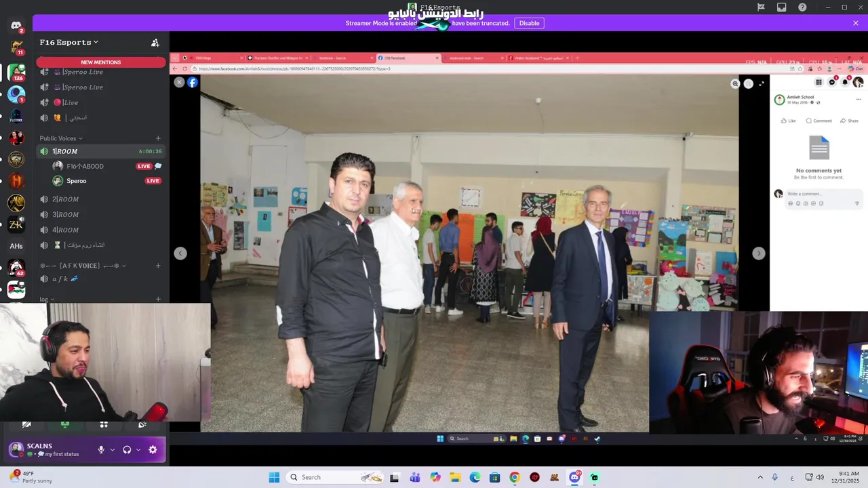Open SCALNS user avatar status menu
The width and height of the screenshot is (868, 488).
pos(16,449)
